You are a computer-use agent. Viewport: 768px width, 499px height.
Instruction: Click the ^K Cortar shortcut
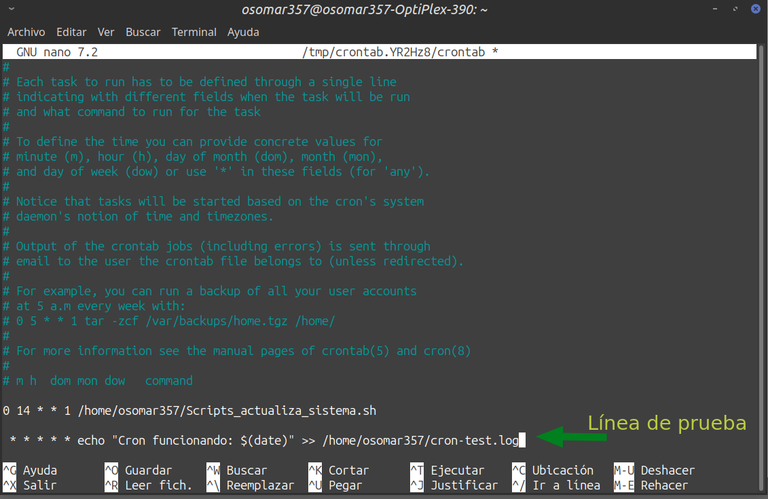coord(338,470)
